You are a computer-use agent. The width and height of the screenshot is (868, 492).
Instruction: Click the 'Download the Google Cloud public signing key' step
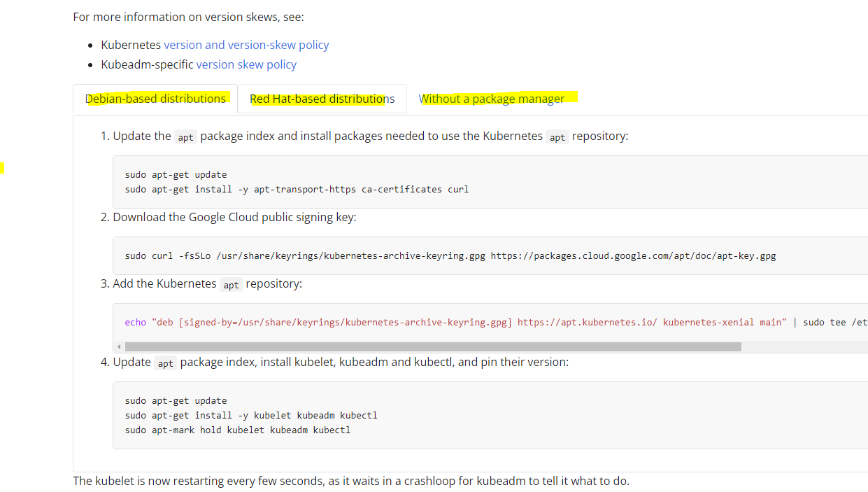pos(234,217)
